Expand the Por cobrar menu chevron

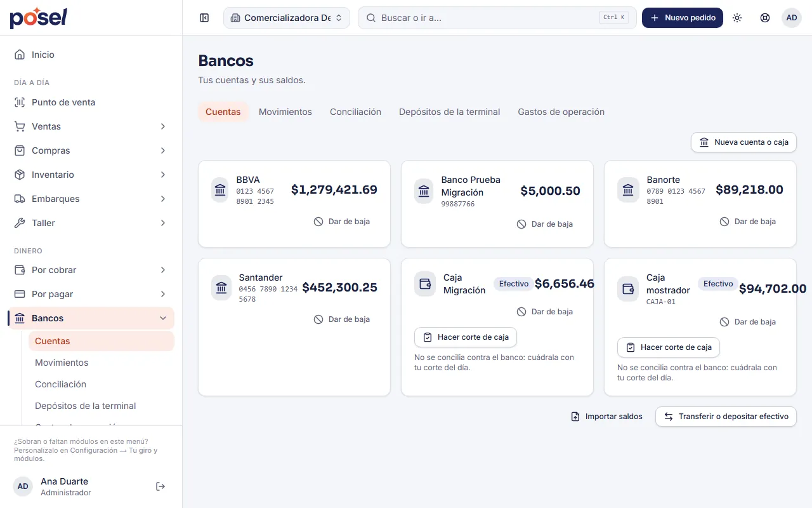(x=163, y=270)
